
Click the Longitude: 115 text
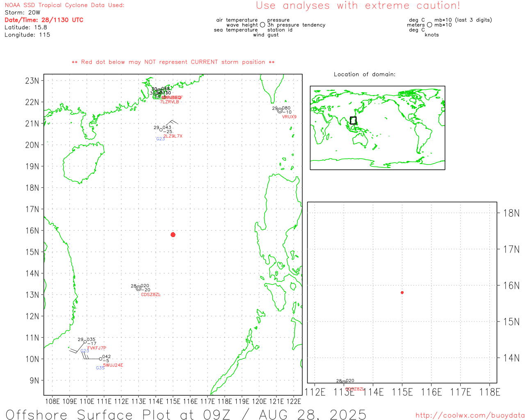pos(27,35)
